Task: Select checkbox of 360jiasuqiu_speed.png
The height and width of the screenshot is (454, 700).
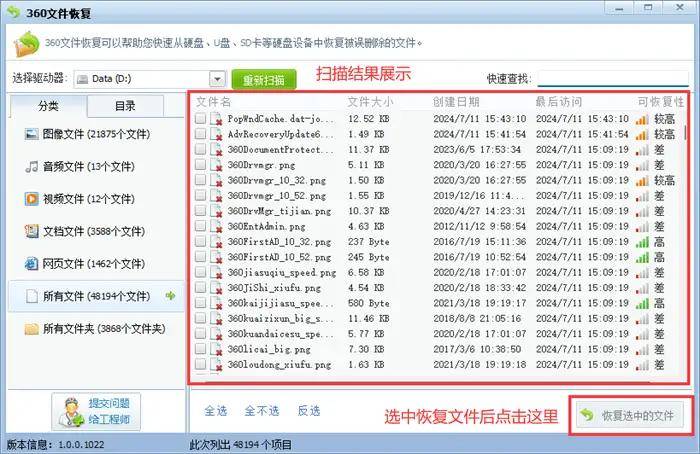Action: coord(200,272)
